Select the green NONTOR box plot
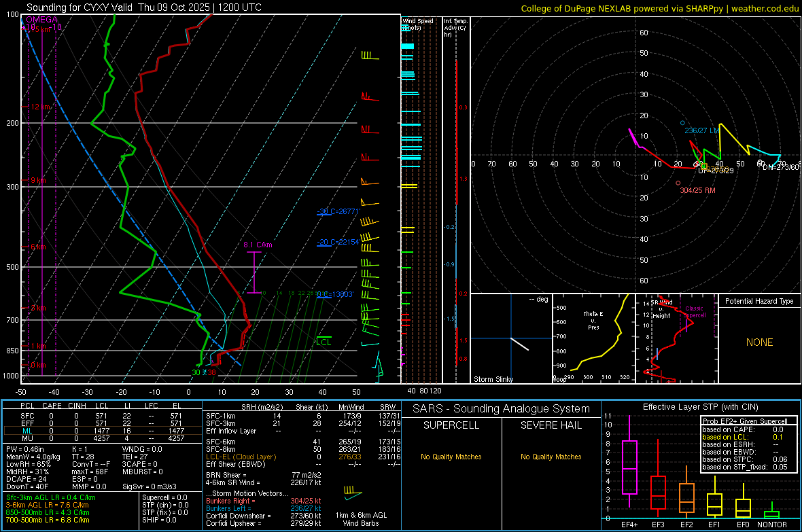The height and width of the screenshot is (532, 802). 772,512
